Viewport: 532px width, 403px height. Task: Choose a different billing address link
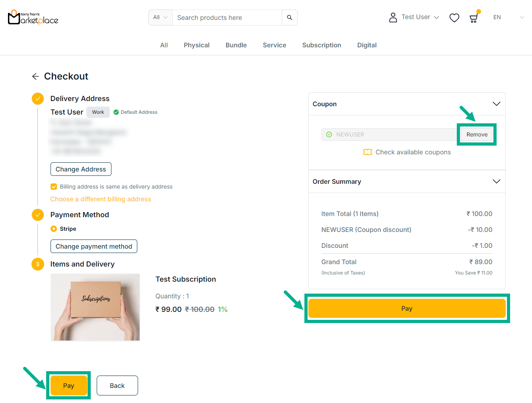[101, 199]
